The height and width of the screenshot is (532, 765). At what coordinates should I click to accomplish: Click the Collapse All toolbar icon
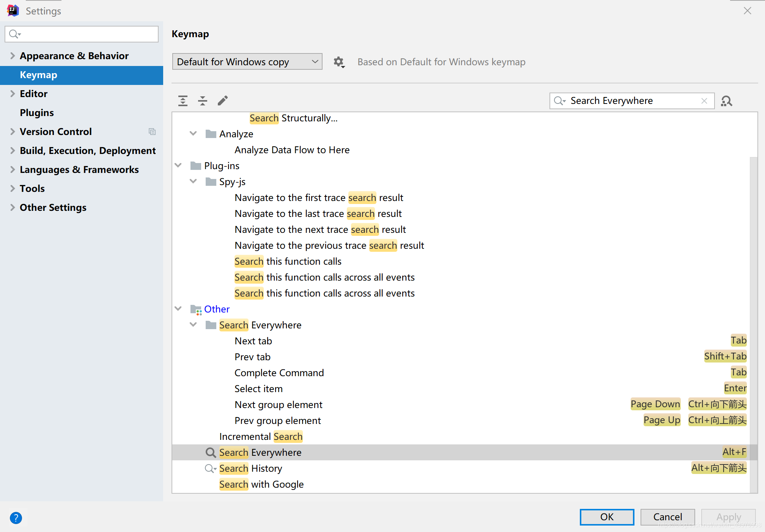pyautogui.click(x=203, y=100)
